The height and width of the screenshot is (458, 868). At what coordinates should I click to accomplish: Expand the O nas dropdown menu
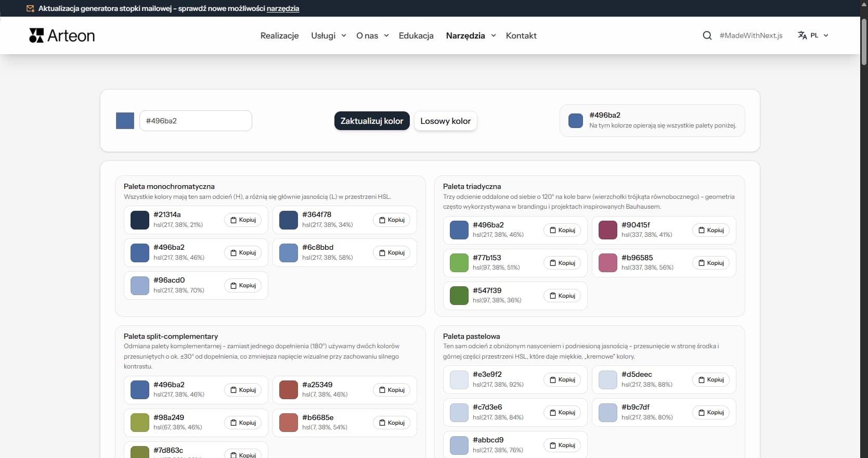tap(372, 35)
